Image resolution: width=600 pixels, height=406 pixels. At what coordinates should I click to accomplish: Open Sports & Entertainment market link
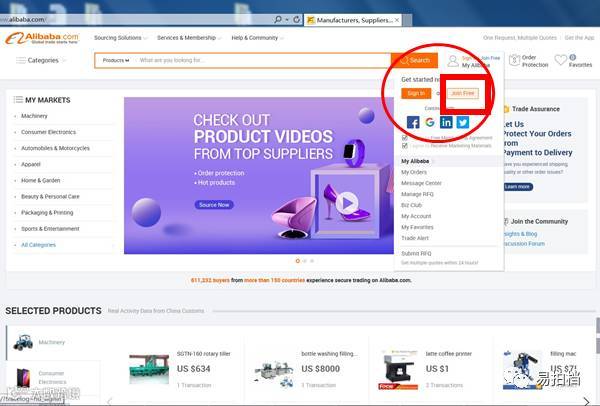[x=50, y=229]
